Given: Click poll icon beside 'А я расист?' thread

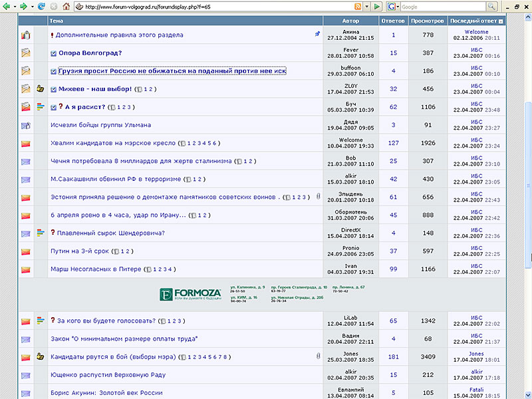Looking at the screenshot, I should tap(40, 106).
